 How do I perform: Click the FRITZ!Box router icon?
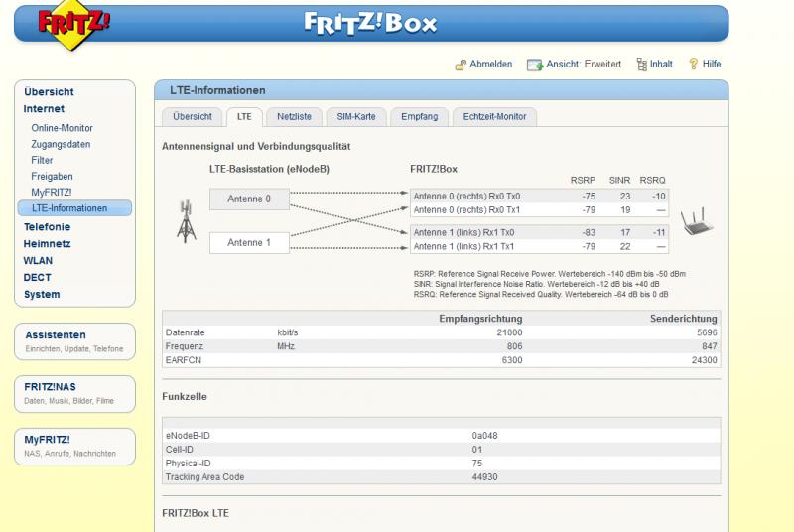pyautogui.click(x=697, y=221)
